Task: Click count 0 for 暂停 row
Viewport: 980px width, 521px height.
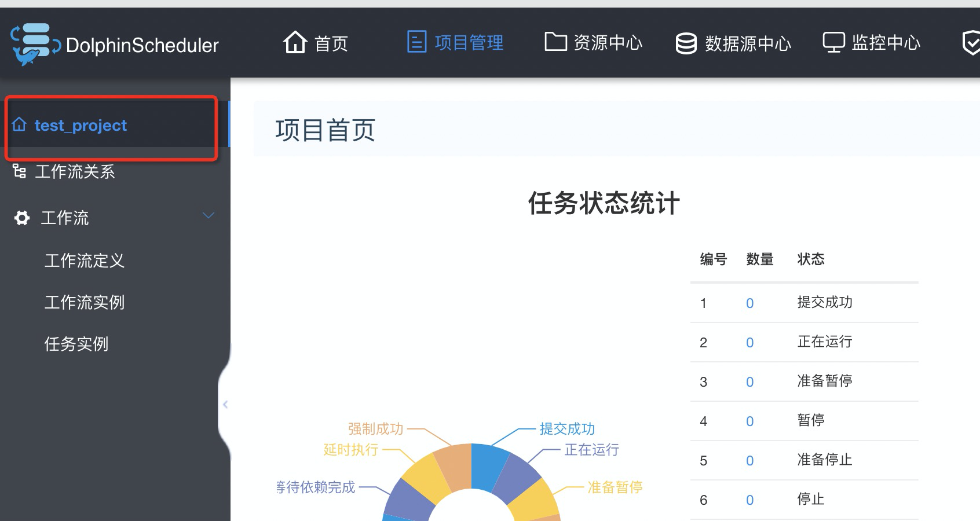Action: pyautogui.click(x=750, y=421)
